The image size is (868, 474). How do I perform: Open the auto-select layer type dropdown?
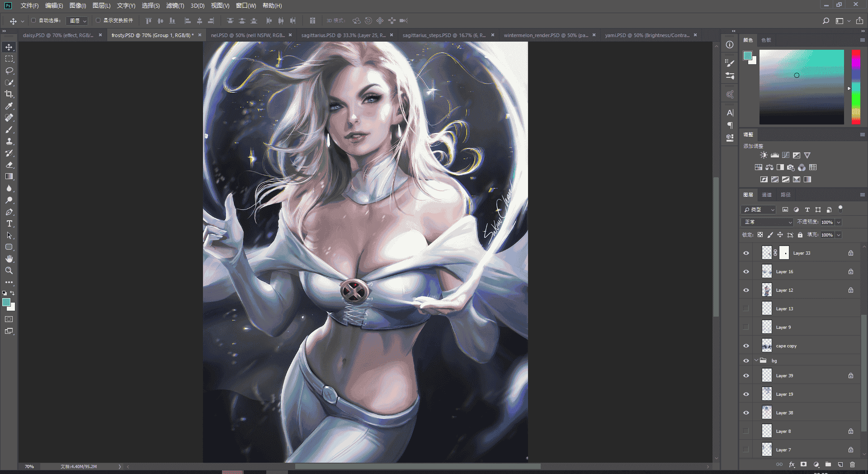pyautogui.click(x=77, y=21)
